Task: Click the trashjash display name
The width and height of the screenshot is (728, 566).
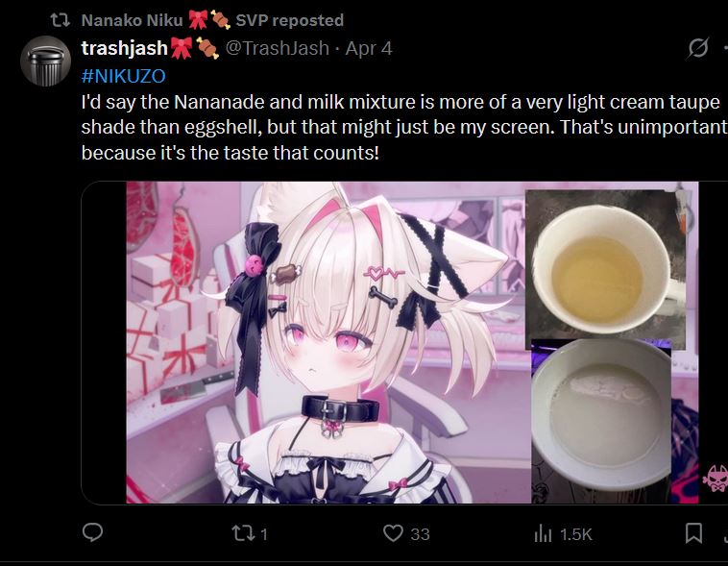Action: 125,48
